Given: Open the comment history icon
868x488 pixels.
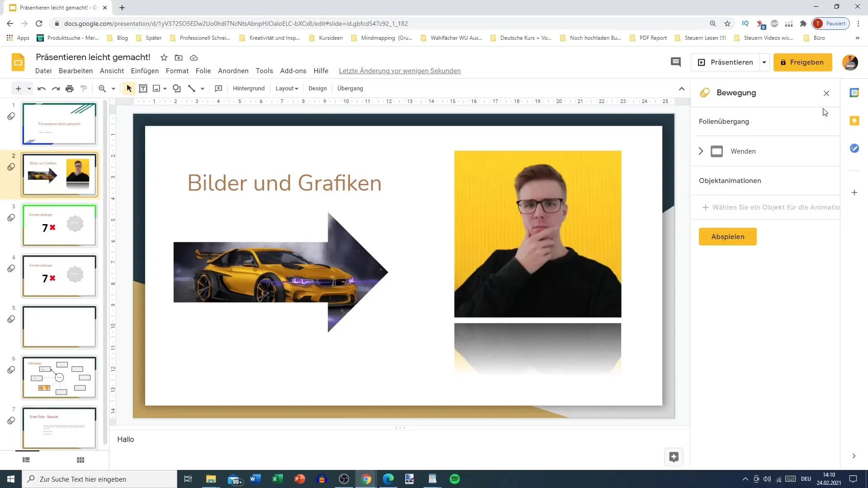Looking at the screenshot, I should [675, 62].
